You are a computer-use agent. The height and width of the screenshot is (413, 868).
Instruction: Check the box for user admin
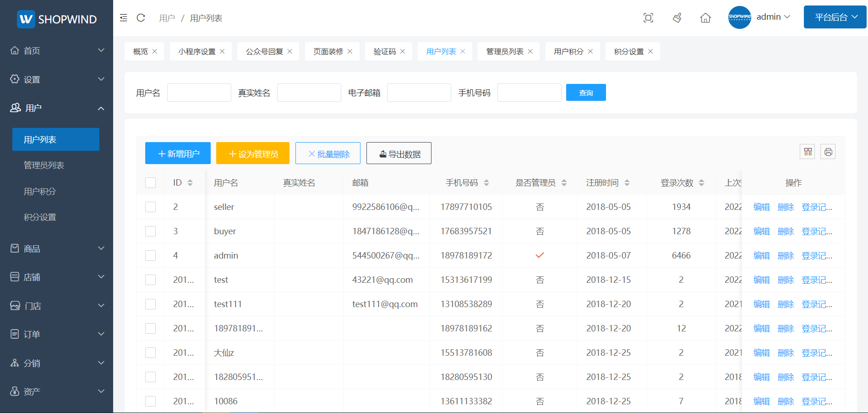150,256
